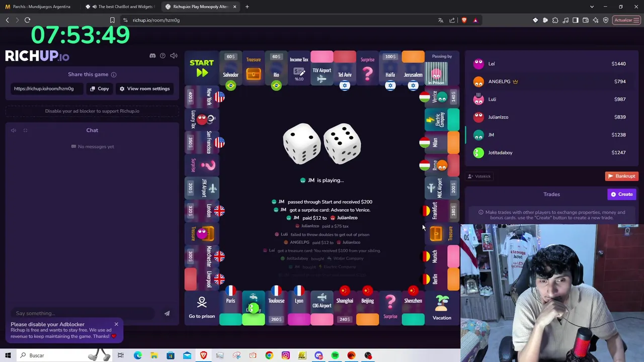This screenshot has width=644, height=362.
Task: Open the Discord icon next to the logo
Action: [x=152, y=56]
